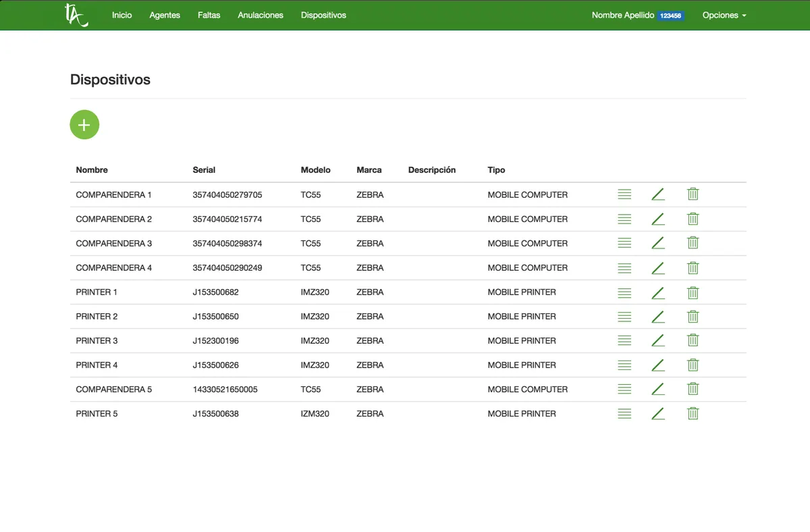Click the Nombre Apellido user name
Screen dimensions: 810x532
[x=623, y=15]
